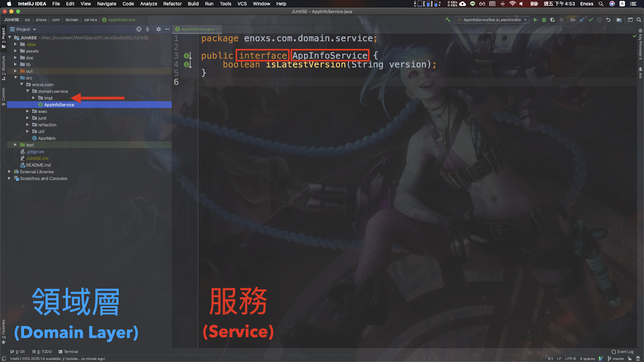Open the Analyze menu
Image resolution: width=644 pixels, height=362 pixels.
149,4
